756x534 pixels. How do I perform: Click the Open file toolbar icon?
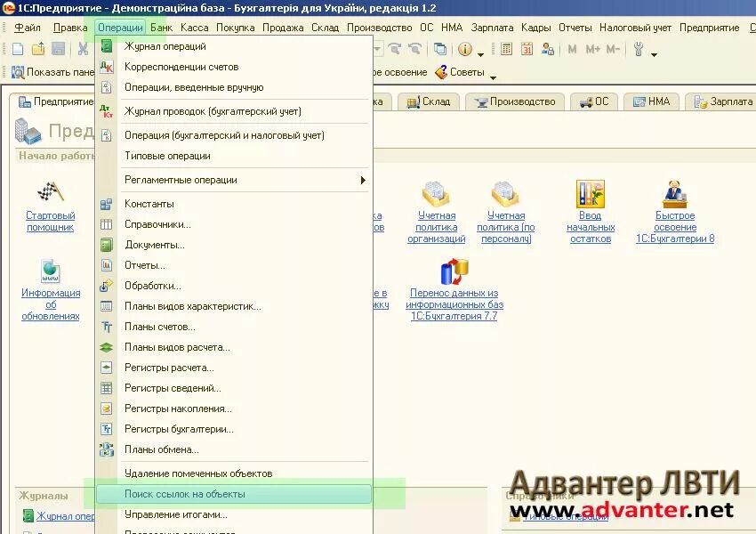point(38,49)
